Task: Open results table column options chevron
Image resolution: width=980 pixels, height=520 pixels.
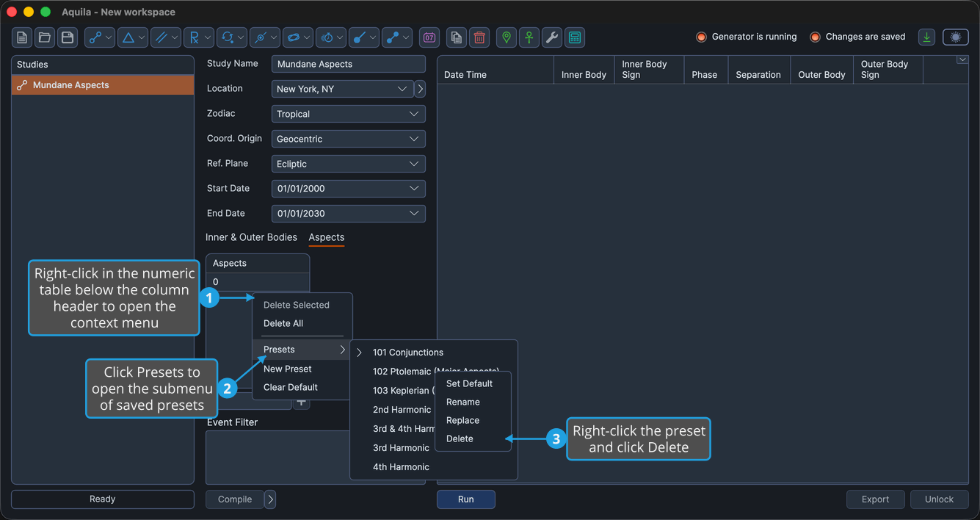Action: pos(962,60)
